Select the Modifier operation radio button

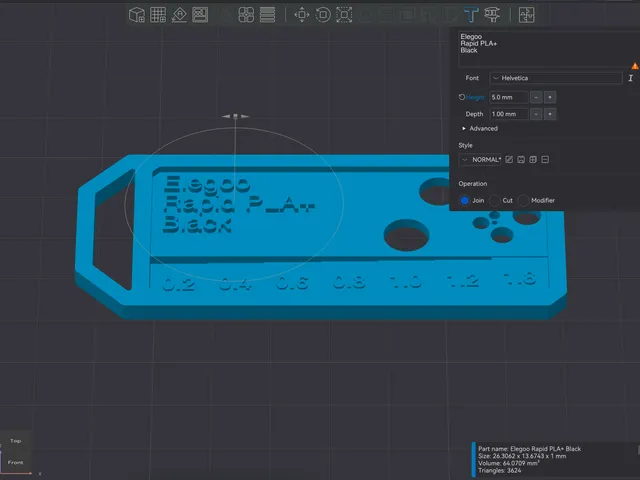523,200
